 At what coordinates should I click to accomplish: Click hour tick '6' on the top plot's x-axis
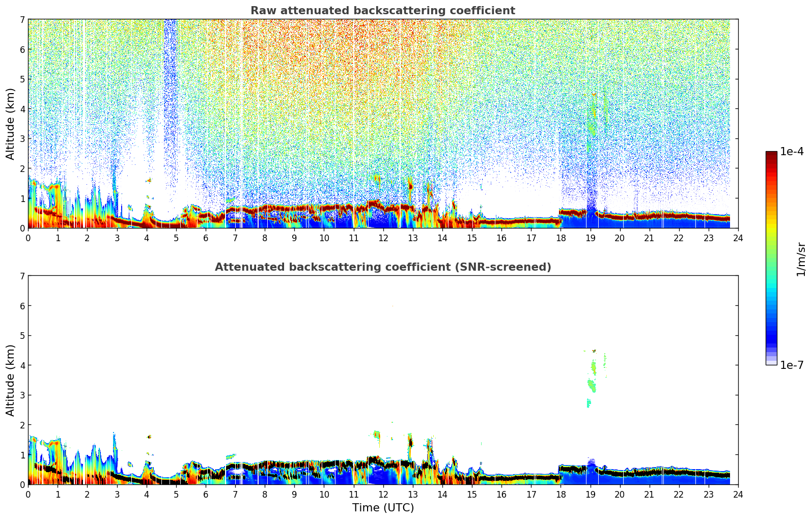[x=205, y=238]
